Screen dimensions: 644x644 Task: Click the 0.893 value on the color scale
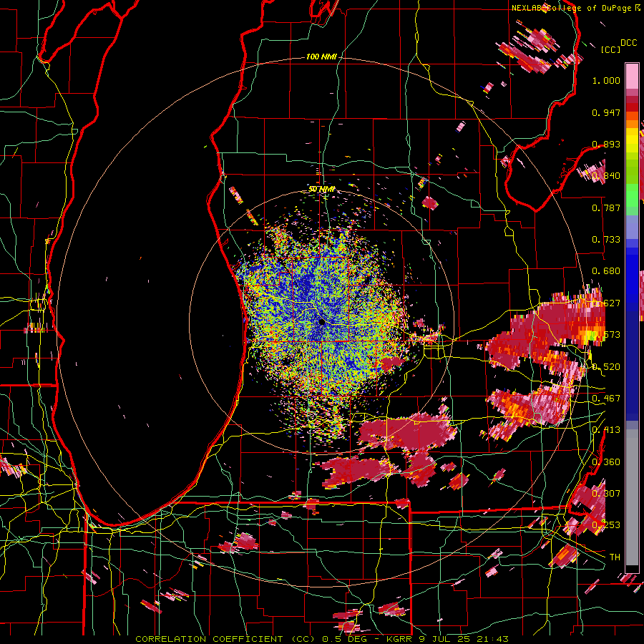click(606, 144)
